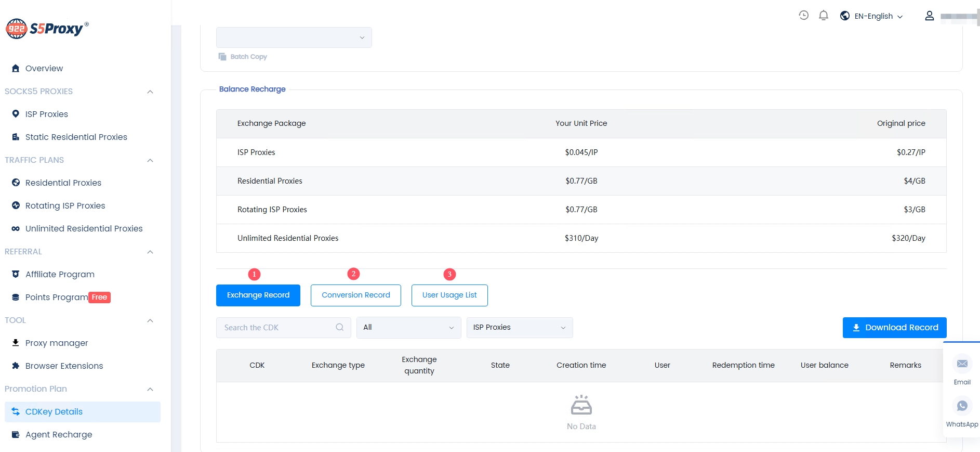Open the All status filter dropdown

[408, 328]
